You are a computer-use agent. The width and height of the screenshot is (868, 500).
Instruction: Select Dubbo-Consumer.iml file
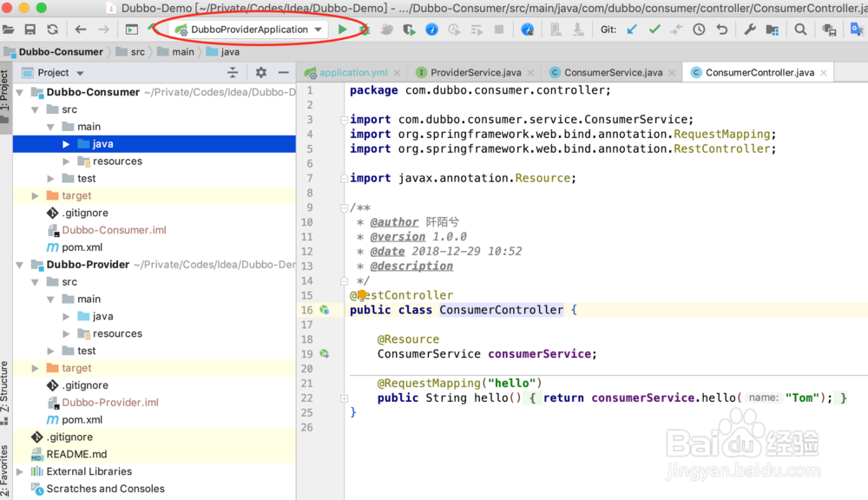[114, 230]
